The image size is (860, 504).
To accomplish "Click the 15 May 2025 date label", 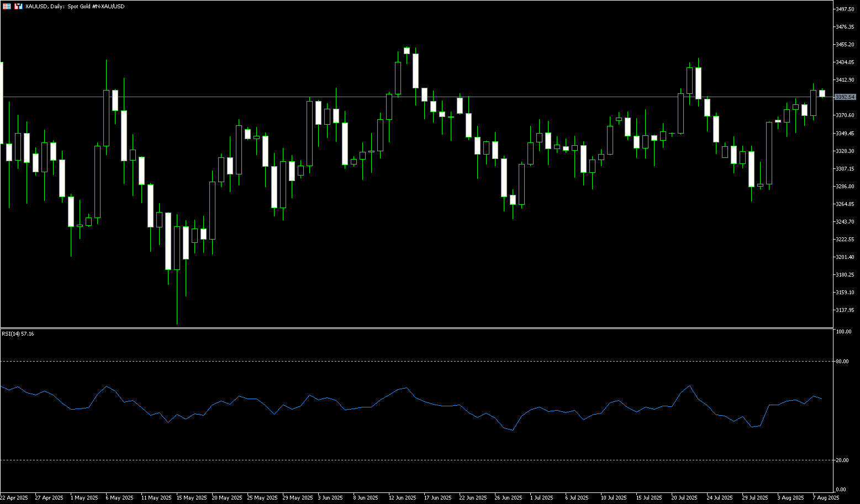I will click(191, 498).
